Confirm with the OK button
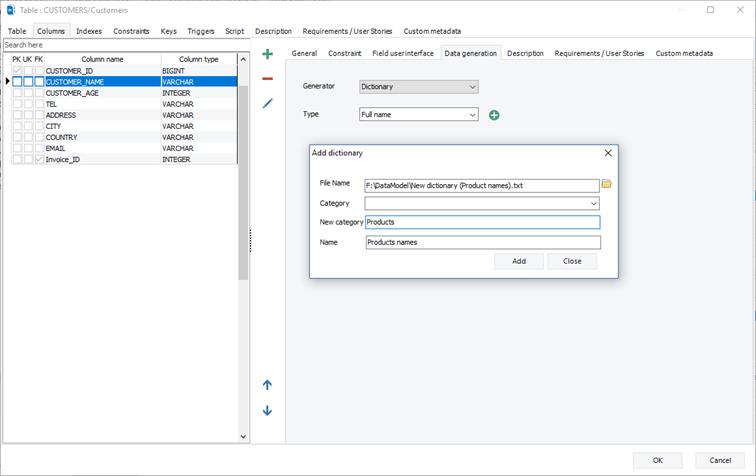 tap(657, 460)
